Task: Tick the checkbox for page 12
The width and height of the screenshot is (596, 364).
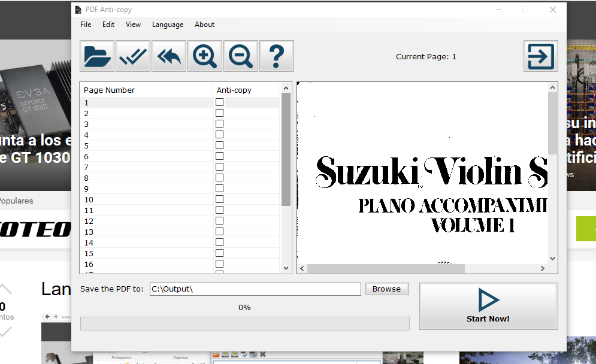Action: [219, 221]
